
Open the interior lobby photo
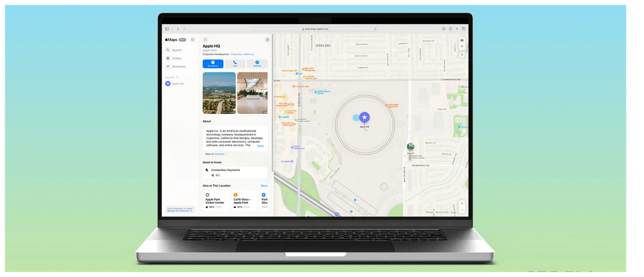pyautogui.click(x=252, y=93)
